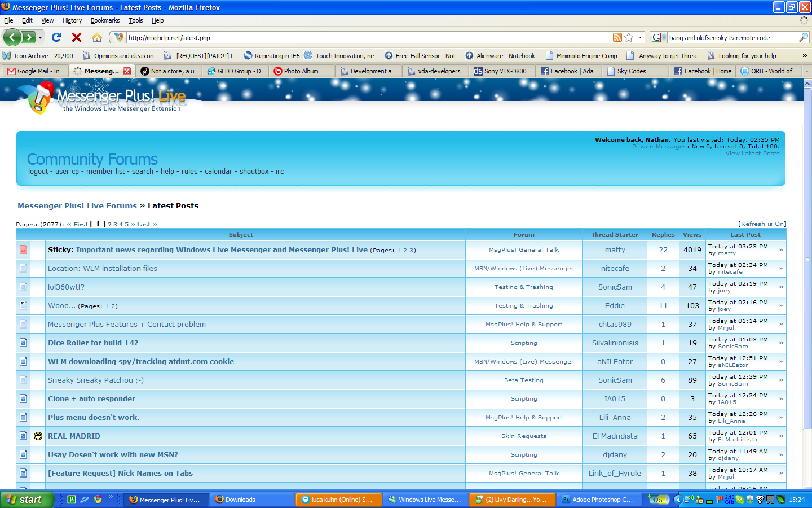Close the Messenger Plus tab with X
This screenshot has width=812, height=508.
[127, 71]
